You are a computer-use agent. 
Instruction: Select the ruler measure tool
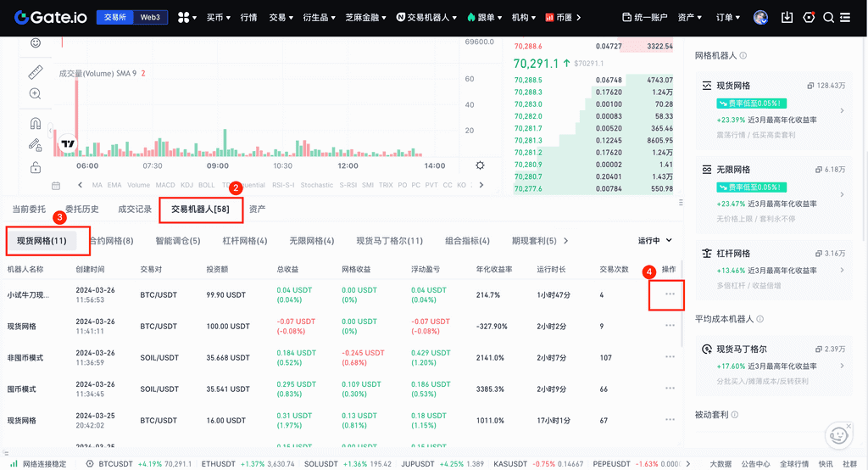coord(35,72)
